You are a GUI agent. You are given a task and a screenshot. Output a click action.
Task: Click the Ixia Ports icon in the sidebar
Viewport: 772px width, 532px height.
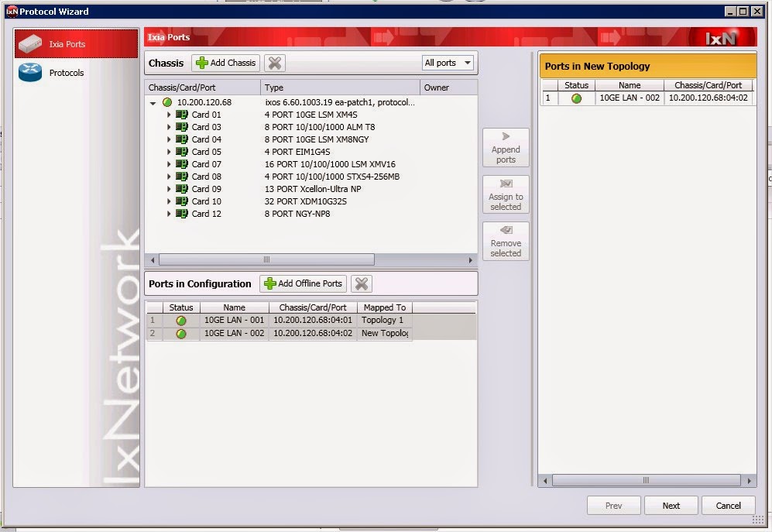coord(31,43)
